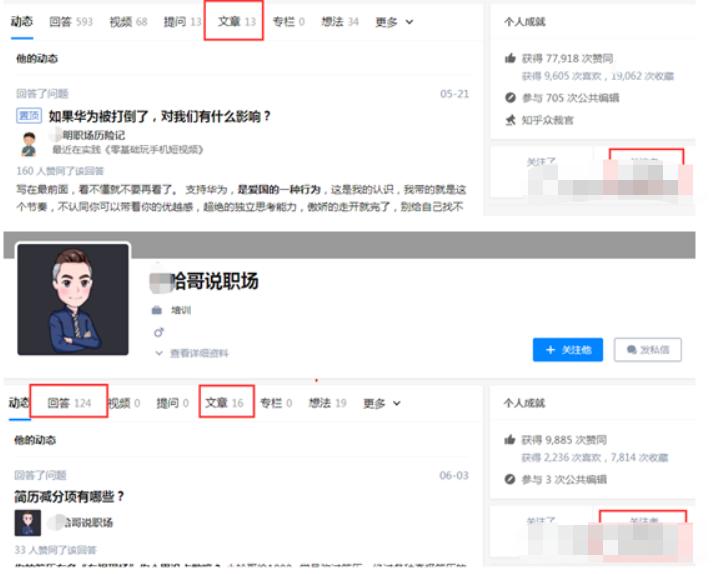The height and width of the screenshot is (574, 718).
Task: Click 获得 2,236 次喜欢 statistic text
Action: [561, 457]
